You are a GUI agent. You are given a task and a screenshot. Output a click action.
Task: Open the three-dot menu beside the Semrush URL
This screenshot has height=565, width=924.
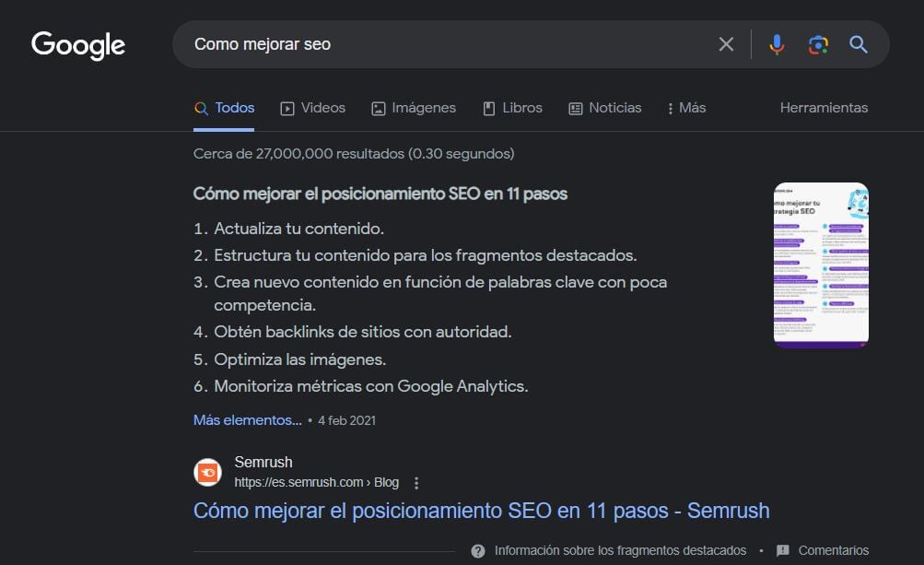416,483
